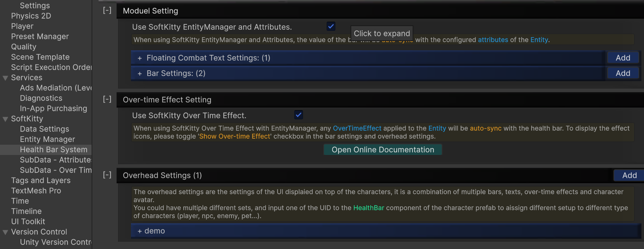Open the Preset Manager settings page
This screenshot has height=249, width=644.
40,36
